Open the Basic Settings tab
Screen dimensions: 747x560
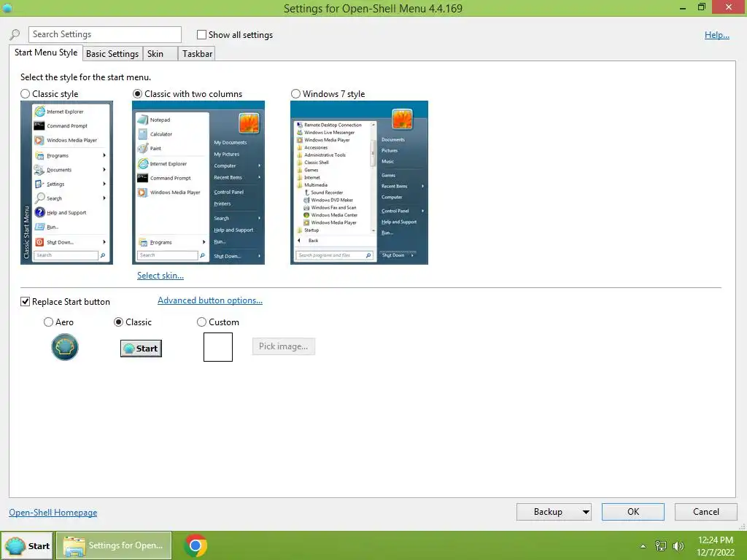pyautogui.click(x=112, y=54)
